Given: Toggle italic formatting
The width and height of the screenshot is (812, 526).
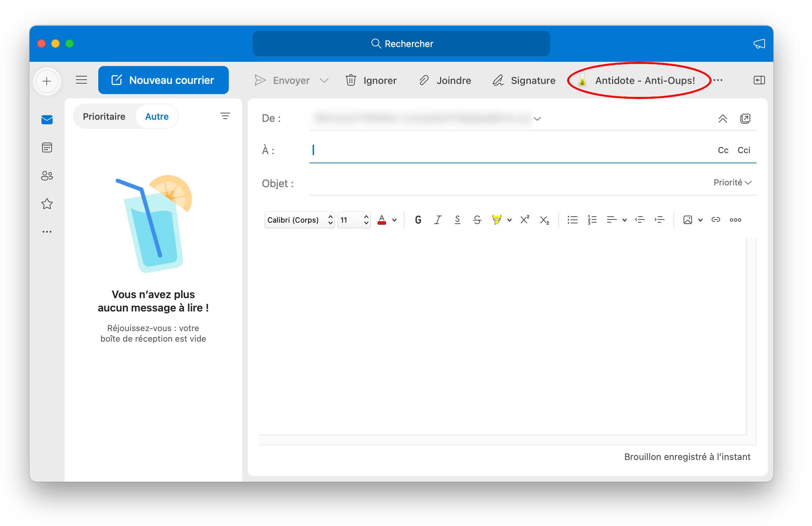Looking at the screenshot, I should click(x=438, y=220).
